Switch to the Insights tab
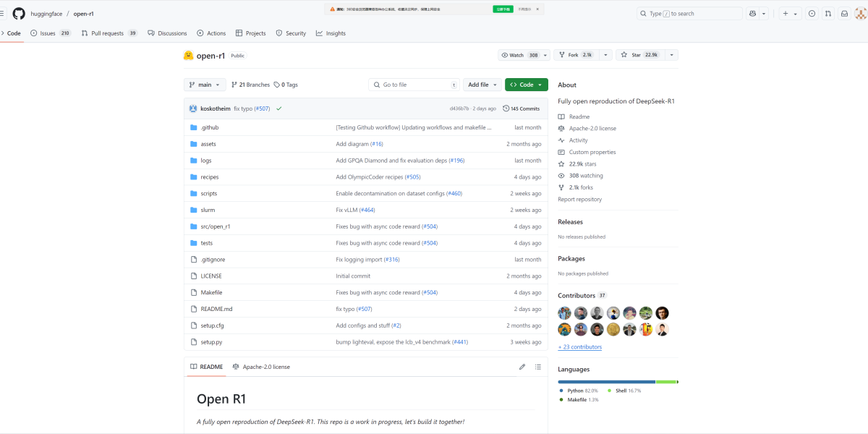Screen dimensions: 868x434 331,33
